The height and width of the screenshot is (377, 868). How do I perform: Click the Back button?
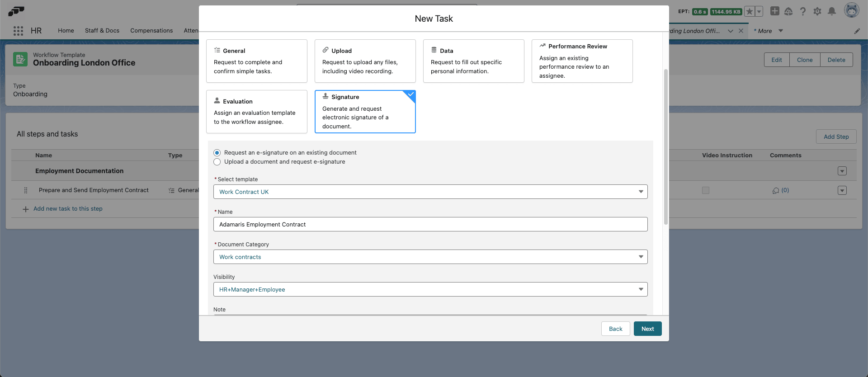pos(615,329)
